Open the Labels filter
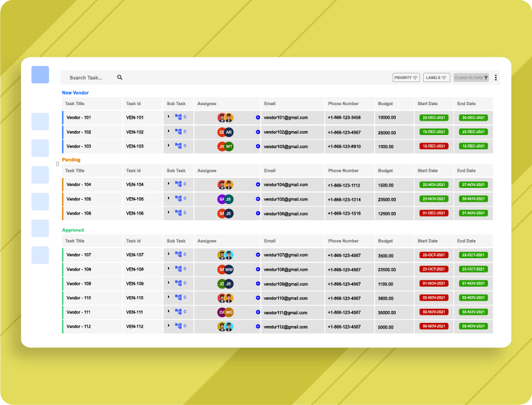The width and height of the screenshot is (532, 405). [437, 77]
